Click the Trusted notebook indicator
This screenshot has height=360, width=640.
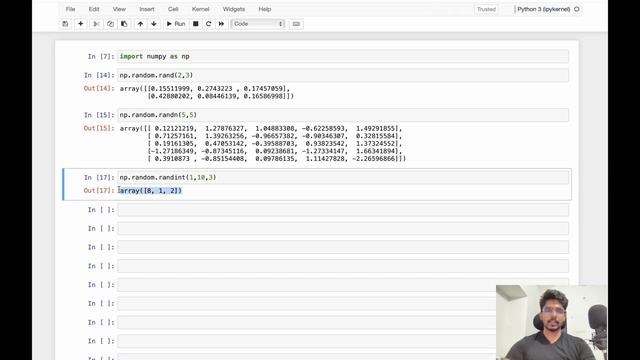(x=486, y=9)
